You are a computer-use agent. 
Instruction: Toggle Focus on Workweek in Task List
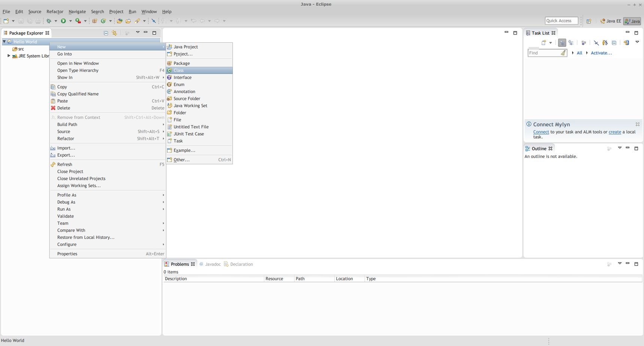coord(583,43)
